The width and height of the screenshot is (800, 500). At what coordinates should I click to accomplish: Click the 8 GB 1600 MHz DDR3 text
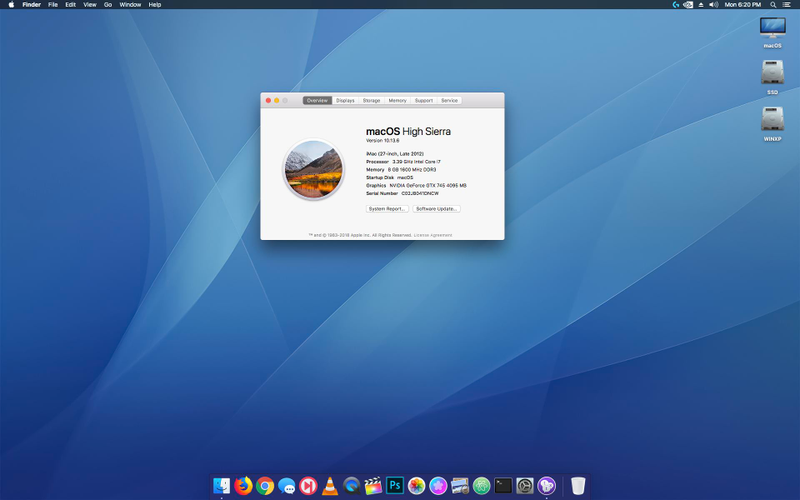tap(412, 169)
